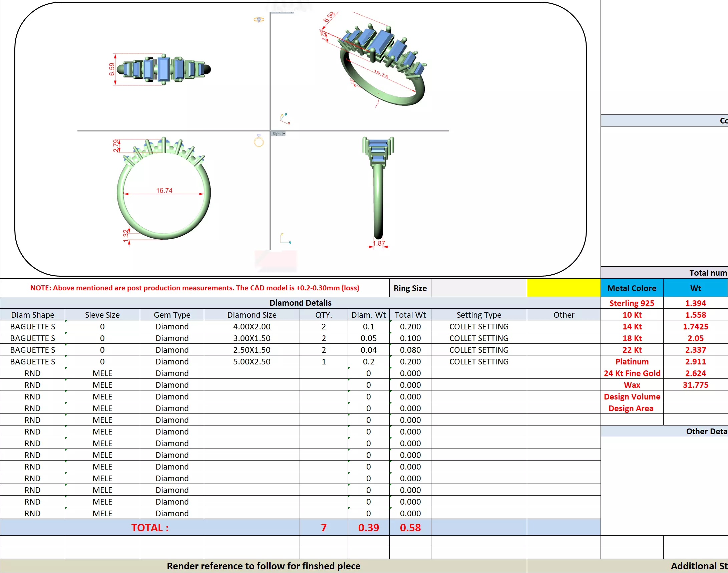
Task: Select the Diamond Details header row
Action: point(300,303)
